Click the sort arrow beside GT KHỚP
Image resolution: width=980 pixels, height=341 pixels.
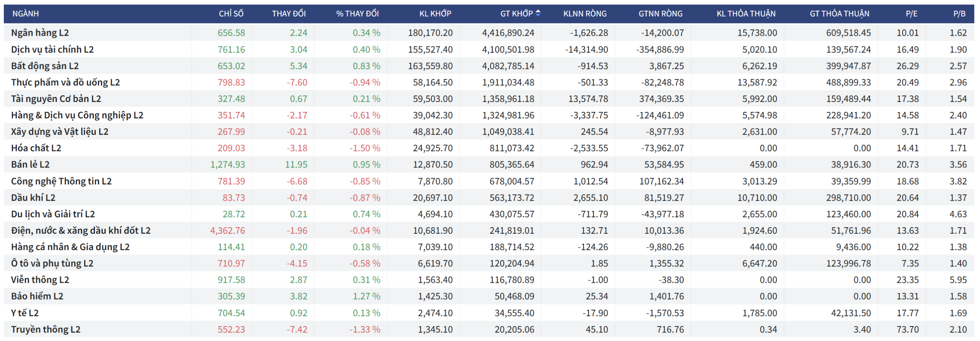(538, 13)
